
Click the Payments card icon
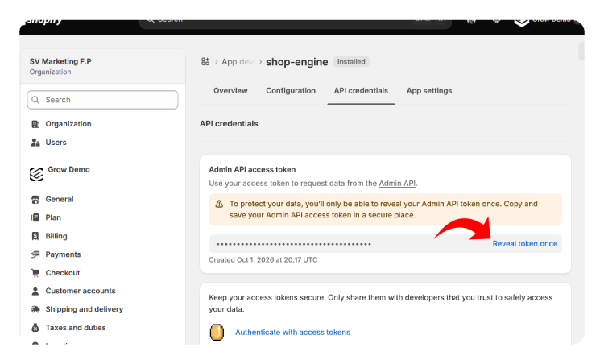point(35,254)
